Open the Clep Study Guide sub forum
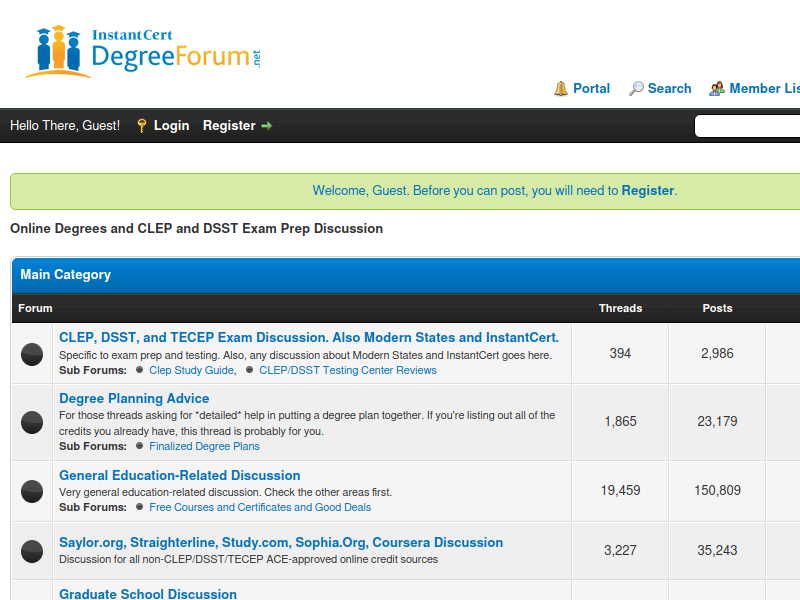This screenshot has width=800, height=600. click(191, 370)
